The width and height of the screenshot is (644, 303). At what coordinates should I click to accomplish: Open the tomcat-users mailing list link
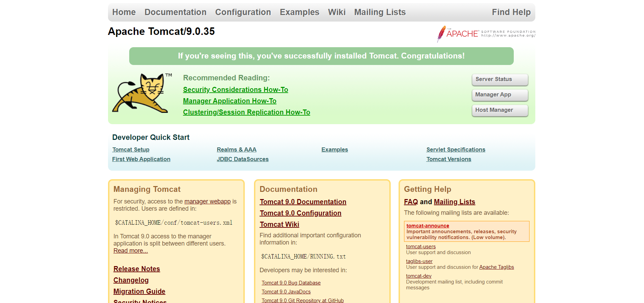click(x=421, y=247)
